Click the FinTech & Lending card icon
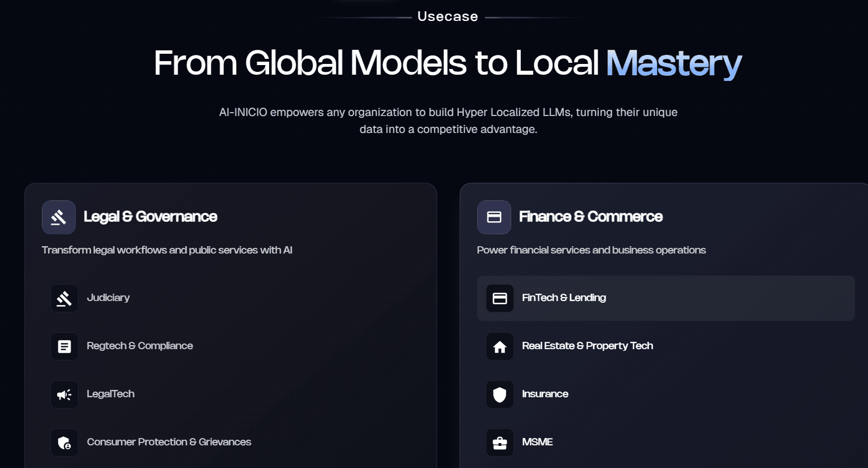The image size is (868, 468). coord(500,298)
